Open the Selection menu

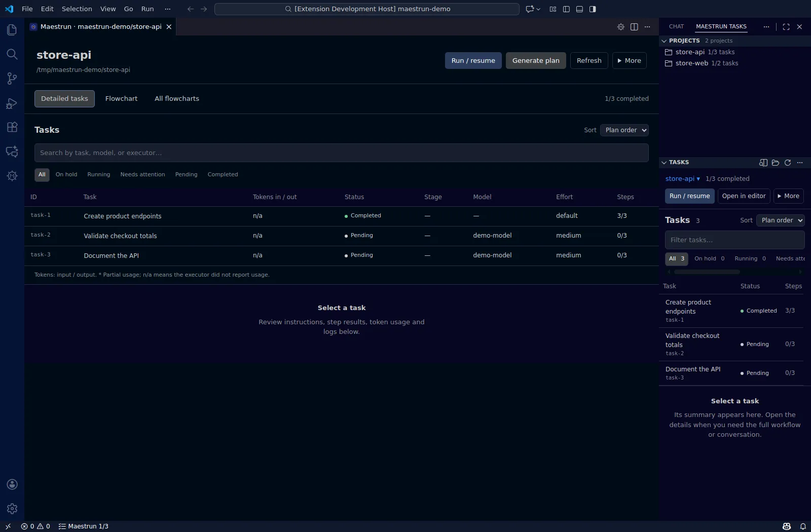pos(77,9)
